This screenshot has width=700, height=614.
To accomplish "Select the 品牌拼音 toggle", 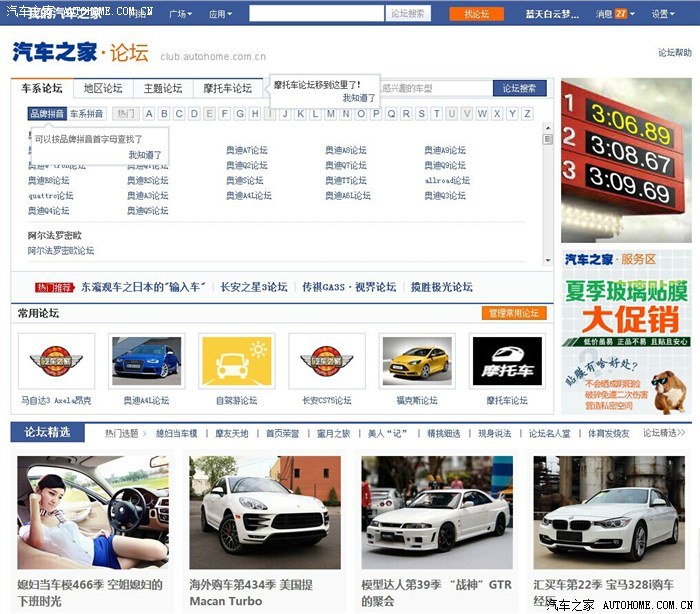I will [x=47, y=113].
